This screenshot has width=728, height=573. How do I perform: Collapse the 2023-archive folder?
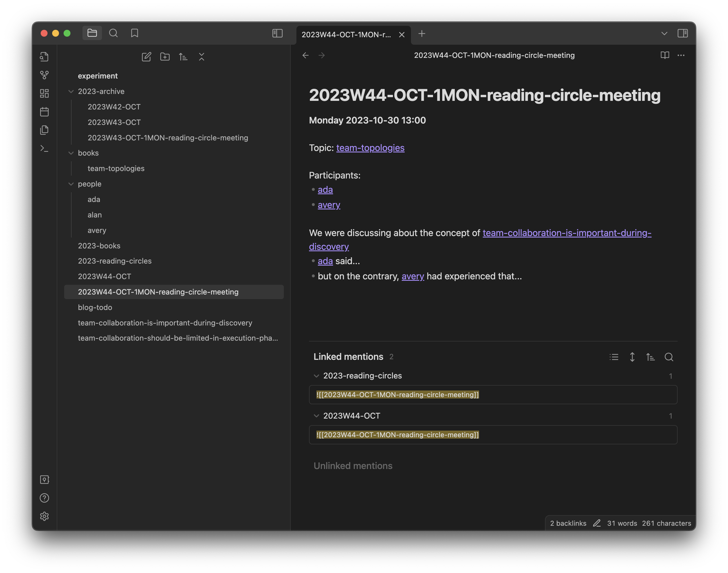[71, 91]
